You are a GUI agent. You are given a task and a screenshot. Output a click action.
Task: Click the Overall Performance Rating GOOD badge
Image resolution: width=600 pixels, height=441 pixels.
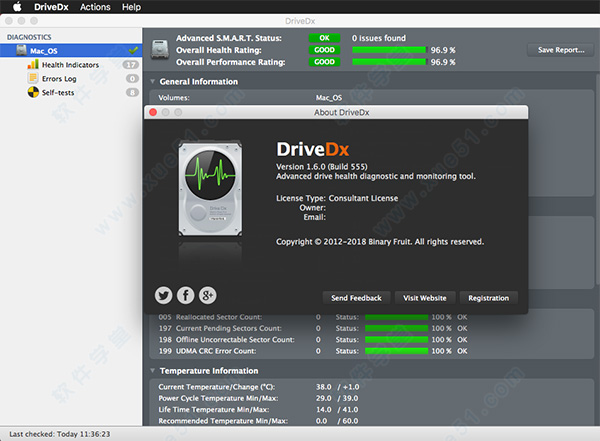pos(324,62)
